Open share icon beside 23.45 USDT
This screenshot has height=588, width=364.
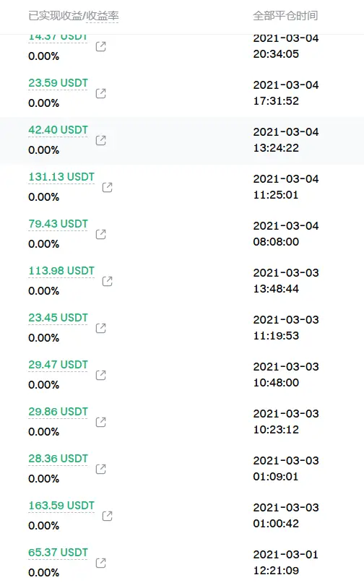[x=101, y=328]
